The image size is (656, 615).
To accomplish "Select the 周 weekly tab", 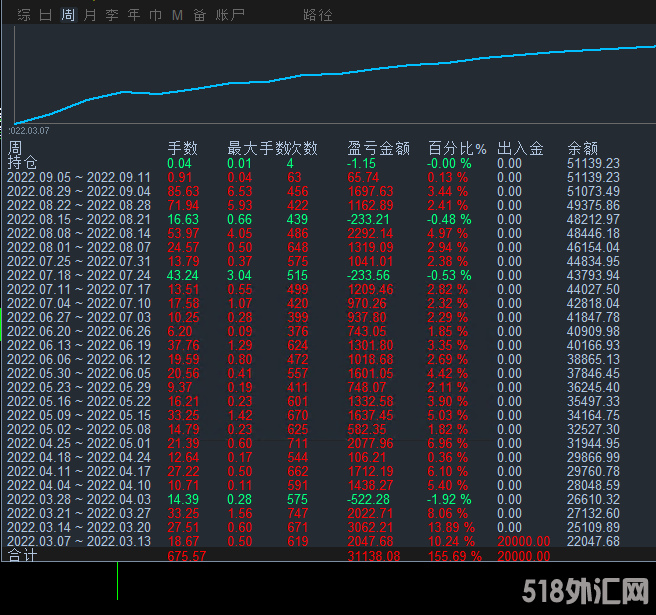I will point(68,15).
